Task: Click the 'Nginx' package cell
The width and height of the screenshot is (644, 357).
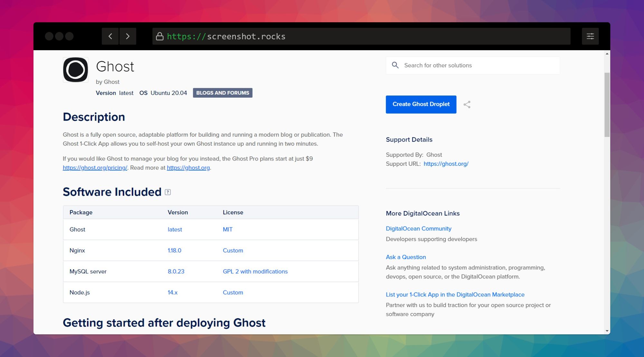Action: pos(77,250)
